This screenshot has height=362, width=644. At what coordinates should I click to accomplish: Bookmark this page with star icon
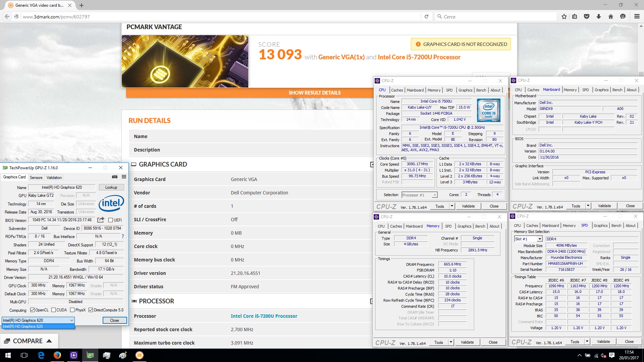564,16
